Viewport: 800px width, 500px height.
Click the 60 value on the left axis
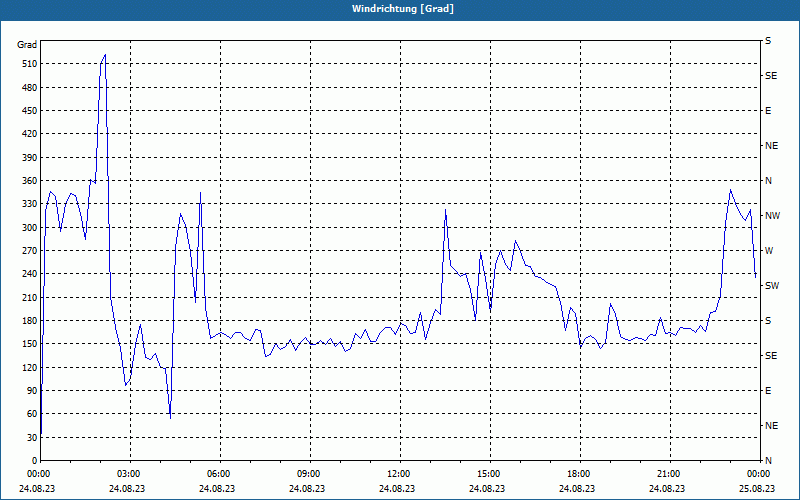pyautogui.click(x=33, y=413)
